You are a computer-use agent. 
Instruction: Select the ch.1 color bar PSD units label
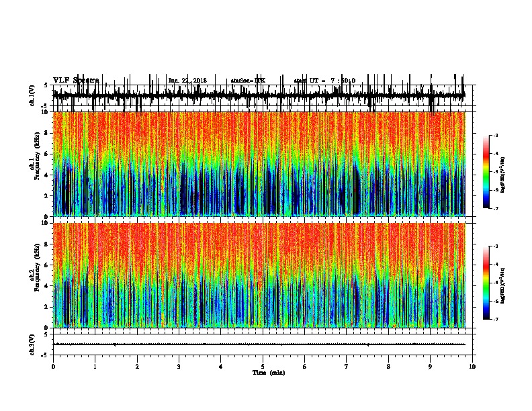502,175
